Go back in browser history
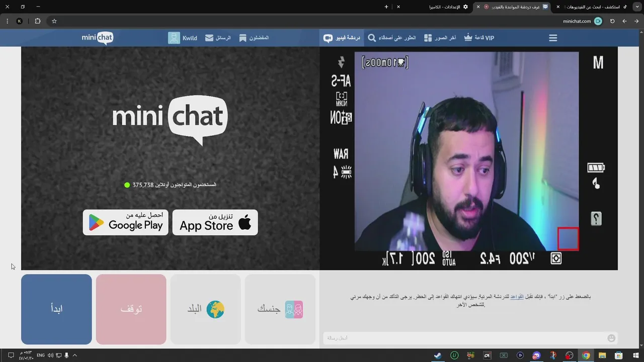 click(x=636, y=21)
